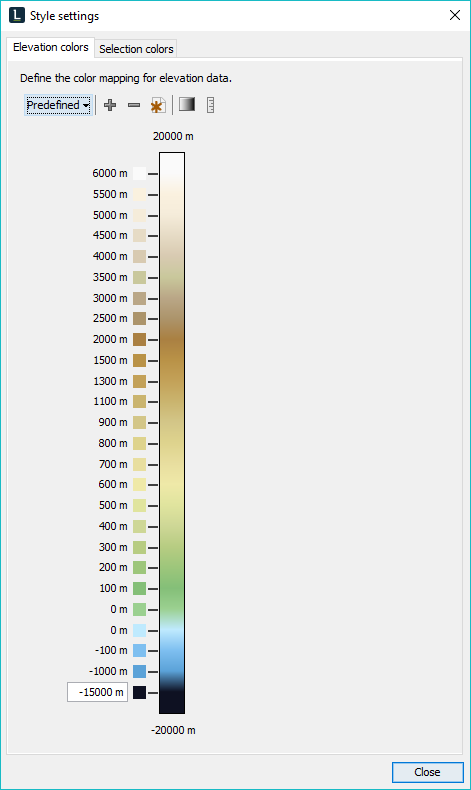Close the Style settings window
This screenshot has height=790, width=471.
pos(455,15)
